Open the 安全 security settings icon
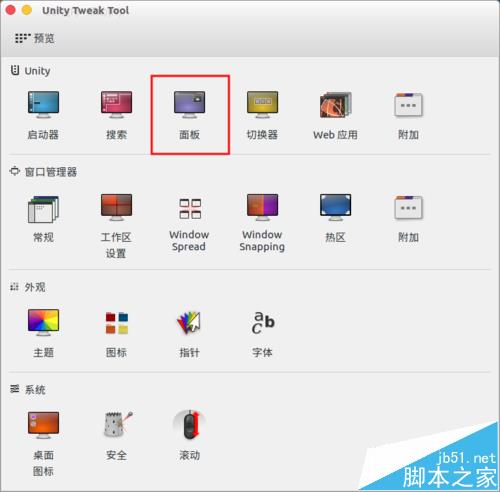This screenshot has height=492, width=500. click(x=117, y=425)
